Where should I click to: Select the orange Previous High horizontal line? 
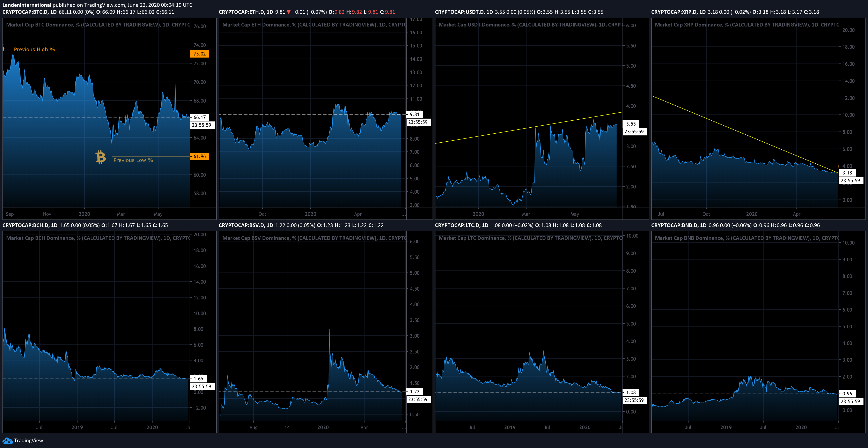coord(101,54)
